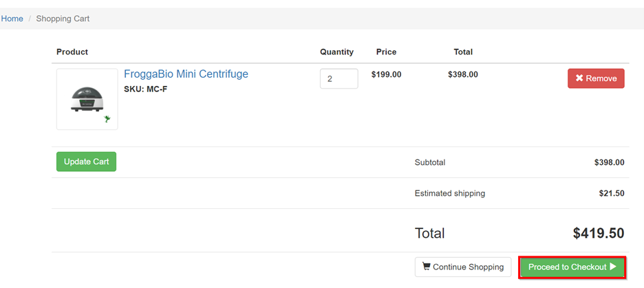
Task: Open the Home breadcrumb link
Action: 12,19
